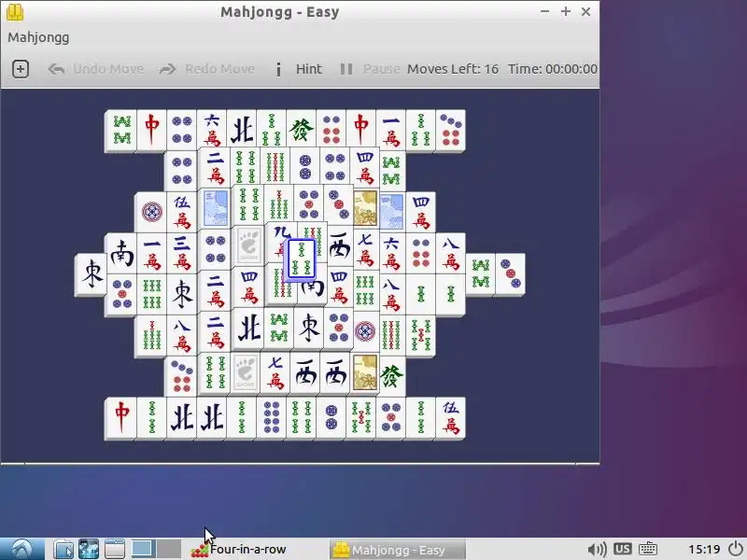Select the rightmost three-circles tile on the board
Screen dimensions: 747x560
point(511,274)
